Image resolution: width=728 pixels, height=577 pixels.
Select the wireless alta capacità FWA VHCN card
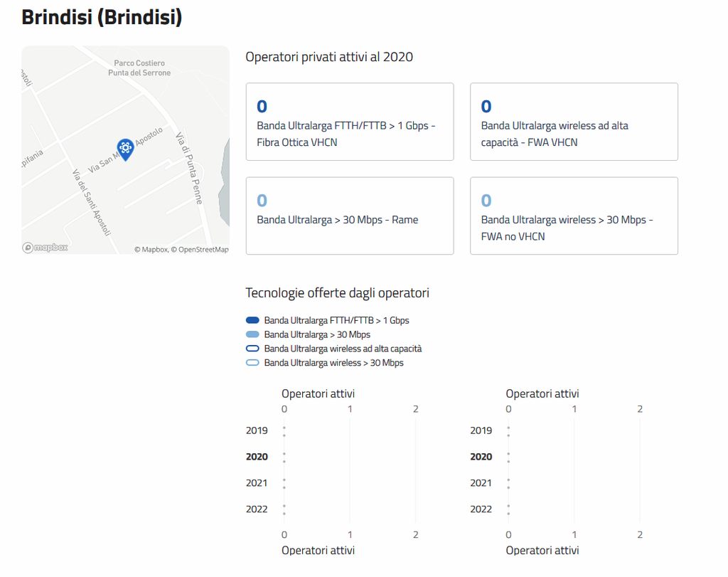574,122
